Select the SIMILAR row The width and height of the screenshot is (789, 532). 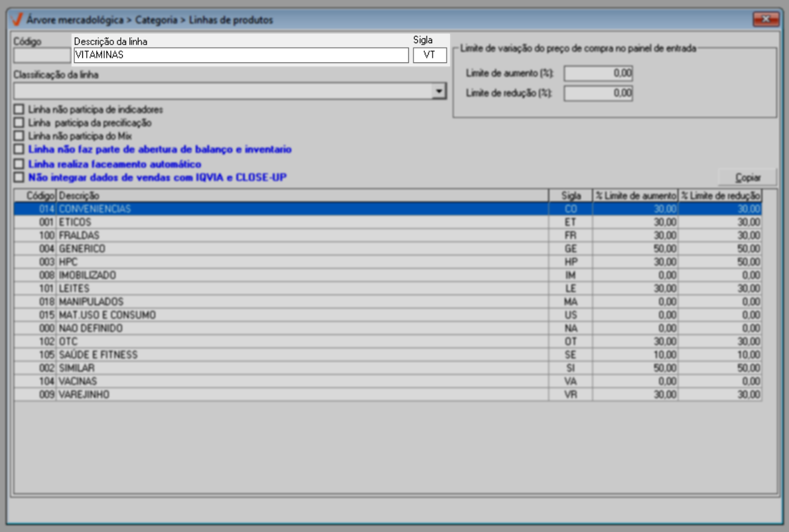pyautogui.click(x=388, y=368)
